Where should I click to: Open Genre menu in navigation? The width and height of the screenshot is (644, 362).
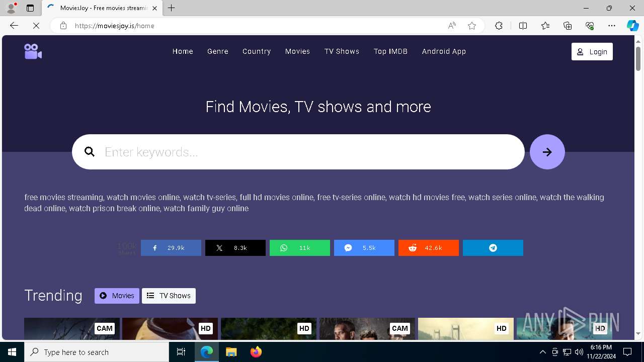[x=218, y=51]
